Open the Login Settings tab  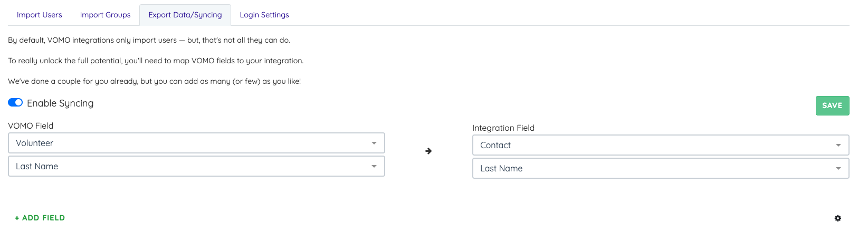pos(264,15)
